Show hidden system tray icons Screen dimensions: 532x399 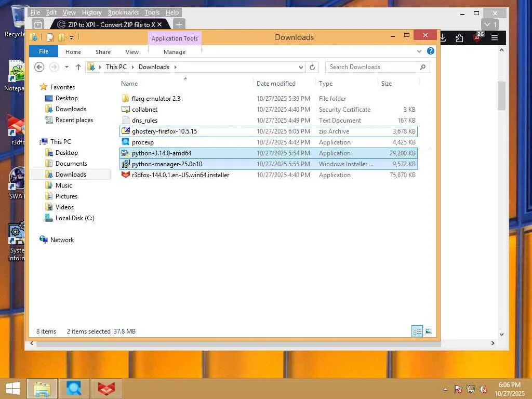coord(445,390)
